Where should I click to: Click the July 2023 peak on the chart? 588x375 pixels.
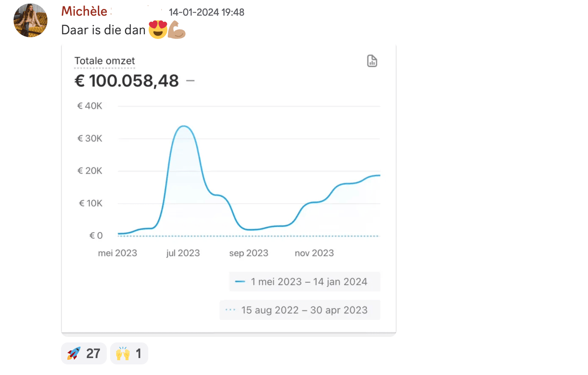point(183,126)
